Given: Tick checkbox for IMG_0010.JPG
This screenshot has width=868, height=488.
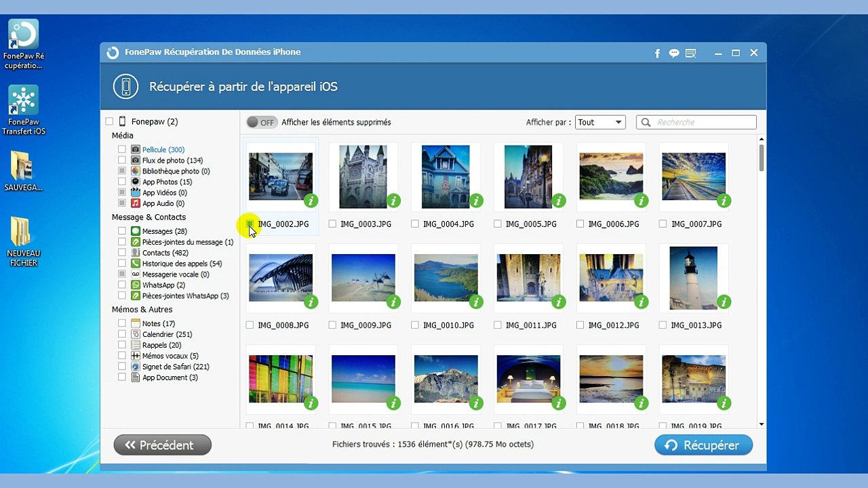Looking at the screenshot, I should 415,325.
